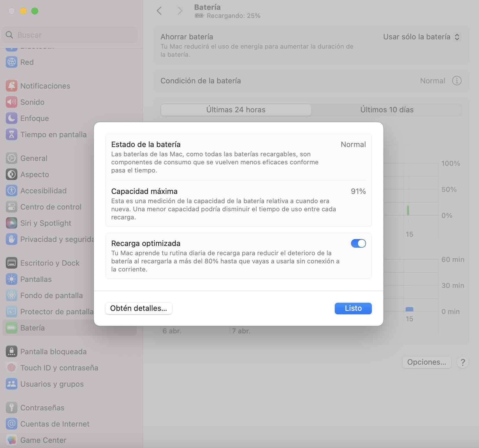Open the Tiempo en pantalla hourglass icon
479x448 pixels.
[x=12, y=135]
